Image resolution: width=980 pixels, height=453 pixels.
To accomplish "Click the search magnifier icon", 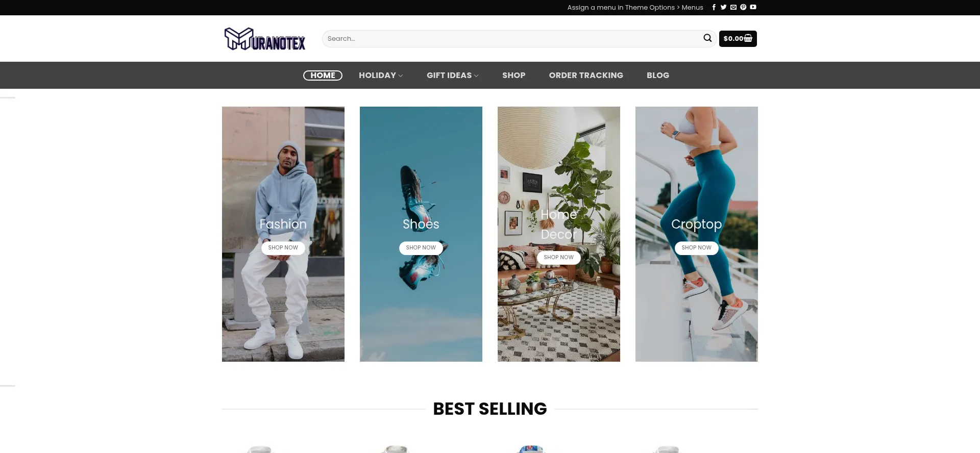I will [707, 38].
